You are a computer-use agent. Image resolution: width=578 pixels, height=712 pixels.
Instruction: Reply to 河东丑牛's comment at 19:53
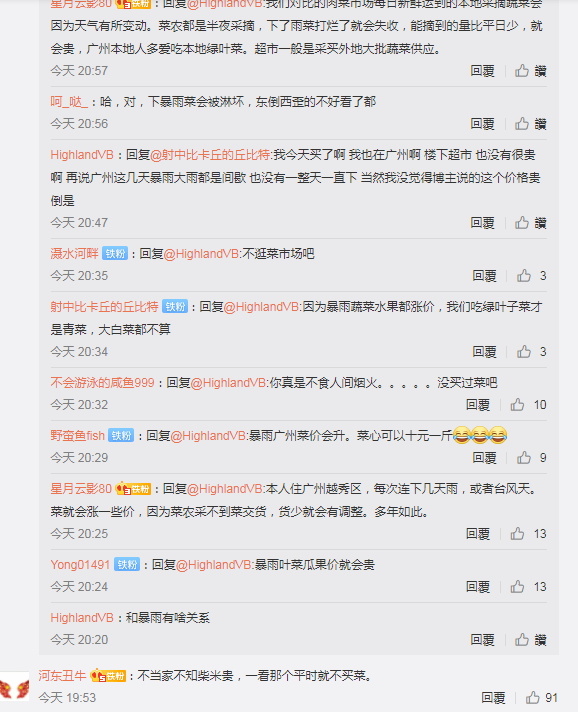click(493, 698)
